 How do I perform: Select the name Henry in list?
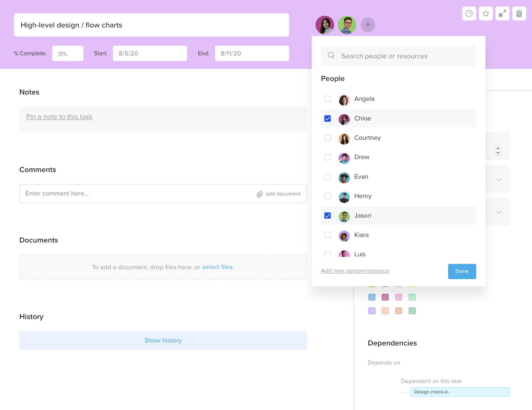[363, 196]
